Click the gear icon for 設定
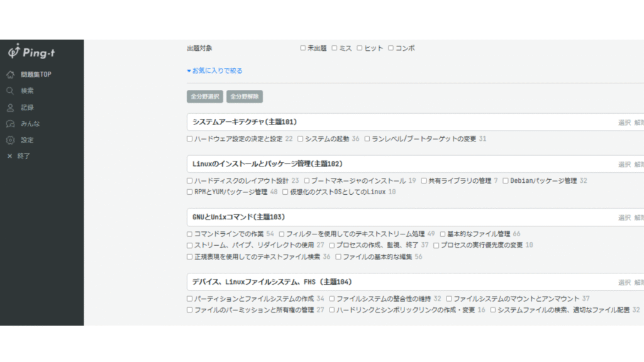The image size is (644, 362). (x=10, y=140)
